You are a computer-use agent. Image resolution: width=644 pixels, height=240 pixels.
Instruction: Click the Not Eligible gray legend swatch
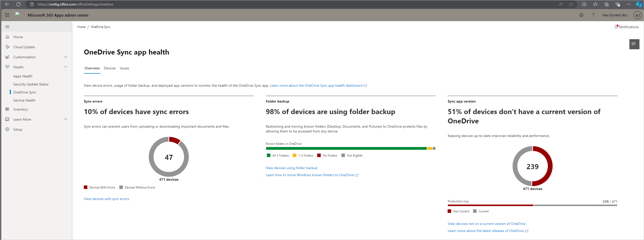pos(343,155)
